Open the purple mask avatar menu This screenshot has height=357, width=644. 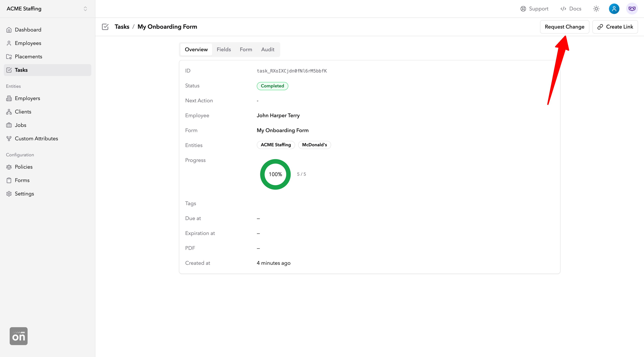(632, 9)
